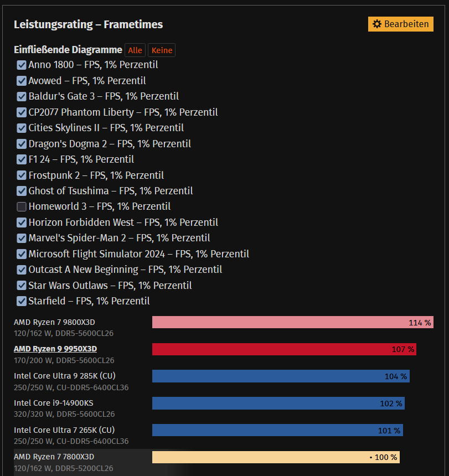The width and height of the screenshot is (449, 476).
Task: Click the 100 % beige baseline bar
Action: point(276,457)
